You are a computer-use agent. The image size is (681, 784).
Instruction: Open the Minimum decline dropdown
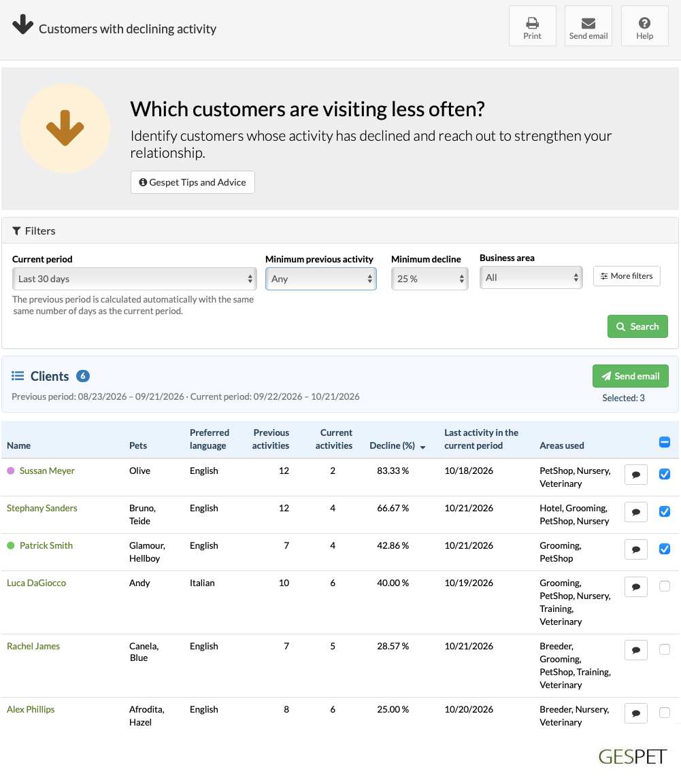coord(429,279)
